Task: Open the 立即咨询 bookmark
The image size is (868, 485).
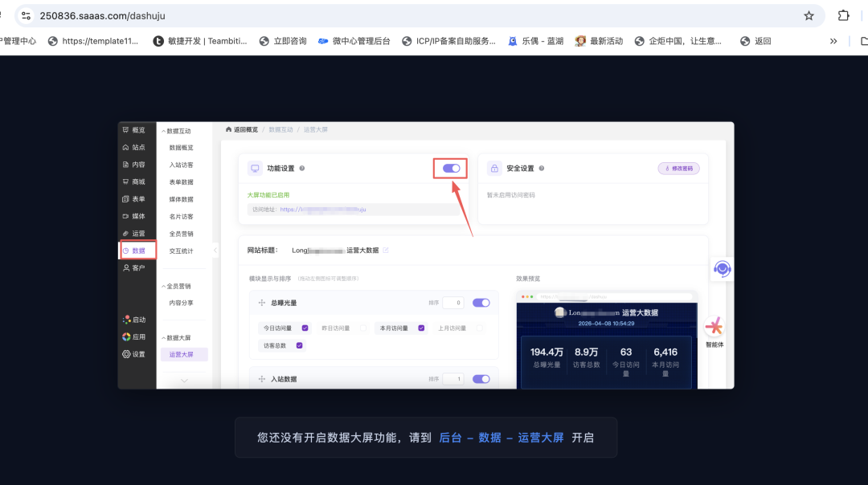Action: pos(283,41)
